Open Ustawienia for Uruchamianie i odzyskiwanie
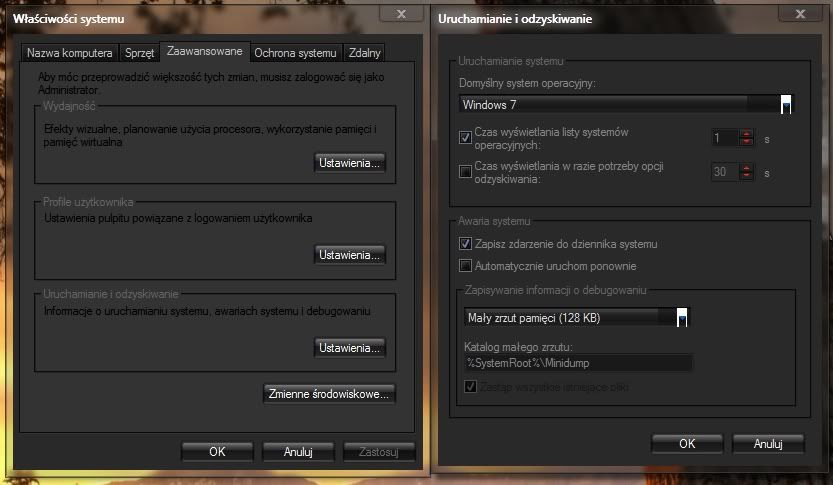Image resolution: width=833 pixels, height=485 pixels. pyautogui.click(x=349, y=348)
